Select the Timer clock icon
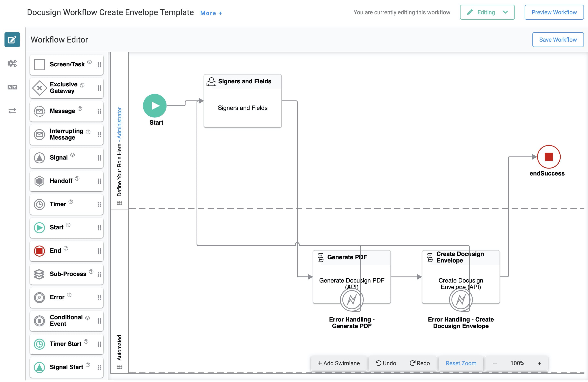Viewport: 588px width, 382px height. [x=39, y=204]
